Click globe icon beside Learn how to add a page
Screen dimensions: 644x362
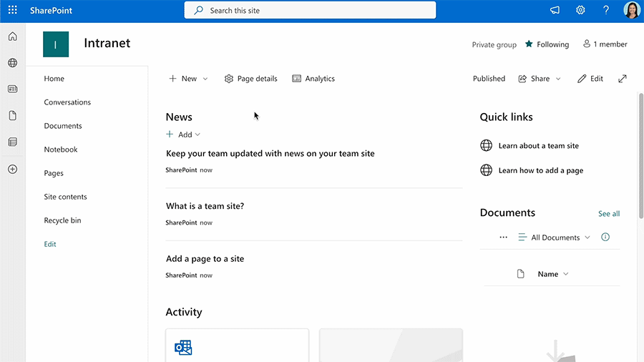[487, 170]
